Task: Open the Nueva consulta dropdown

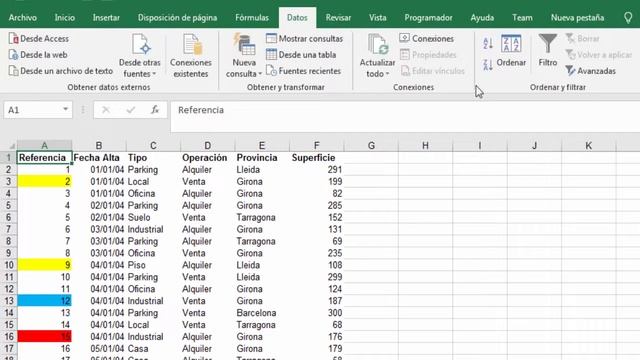Action: pyautogui.click(x=244, y=56)
